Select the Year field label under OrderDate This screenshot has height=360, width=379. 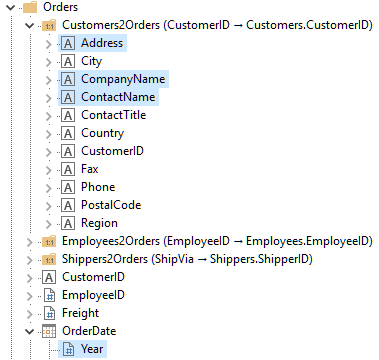[x=92, y=349]
